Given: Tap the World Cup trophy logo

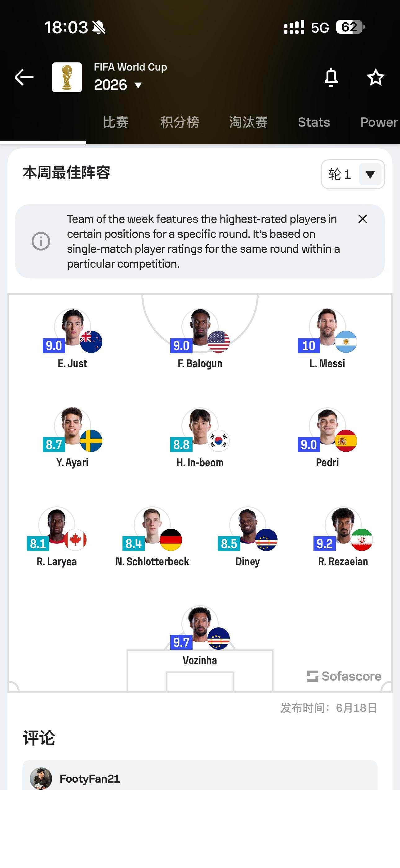Looking at the screenshot, I should click(67, 77).
